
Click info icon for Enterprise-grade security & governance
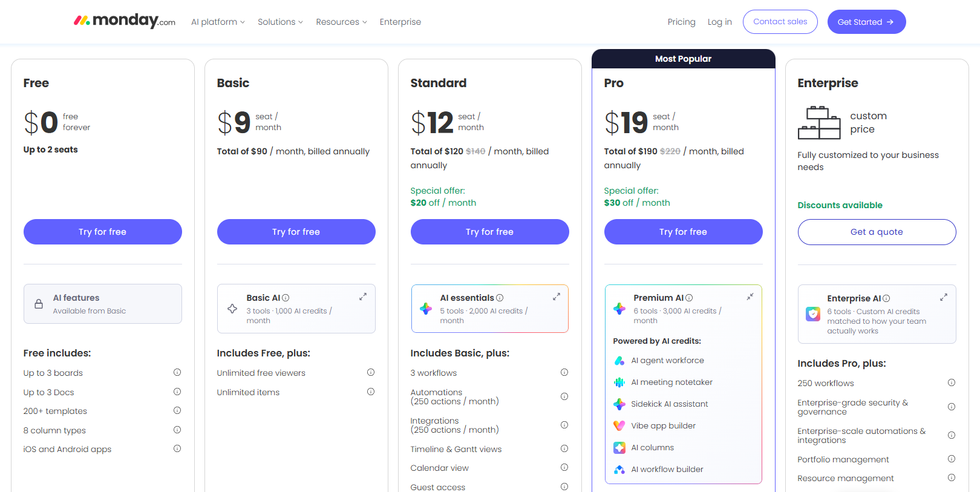(x=952, y=407)
